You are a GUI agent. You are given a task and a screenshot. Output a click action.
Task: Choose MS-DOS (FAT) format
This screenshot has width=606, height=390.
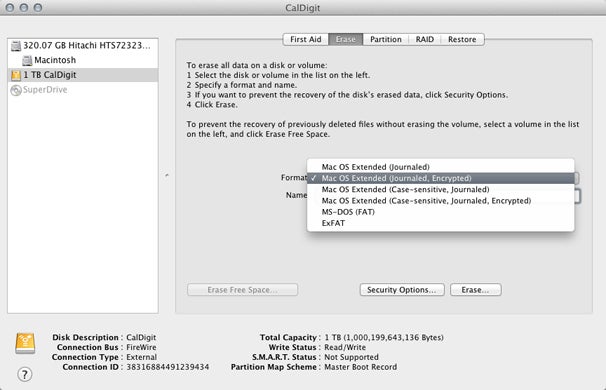coord(441,212)
